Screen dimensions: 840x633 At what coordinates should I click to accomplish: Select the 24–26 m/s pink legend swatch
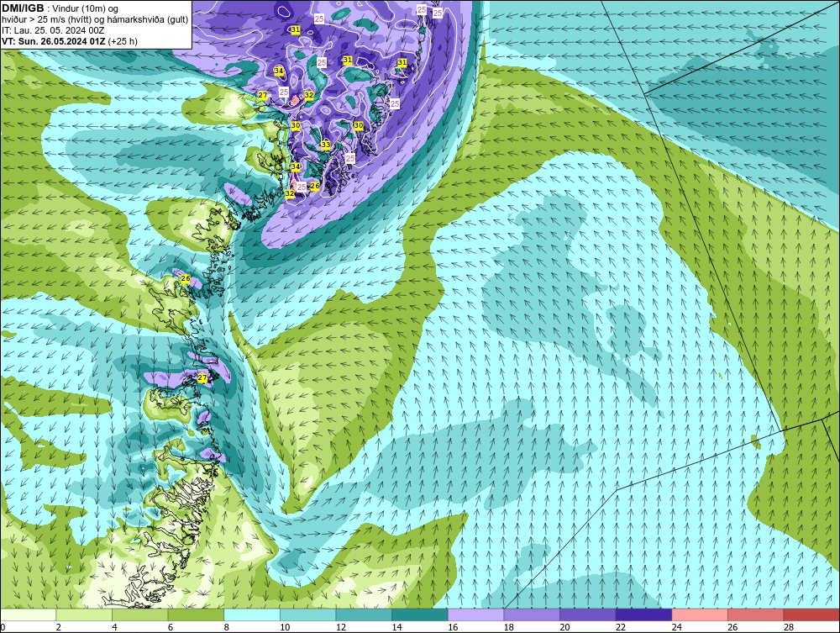700,615
